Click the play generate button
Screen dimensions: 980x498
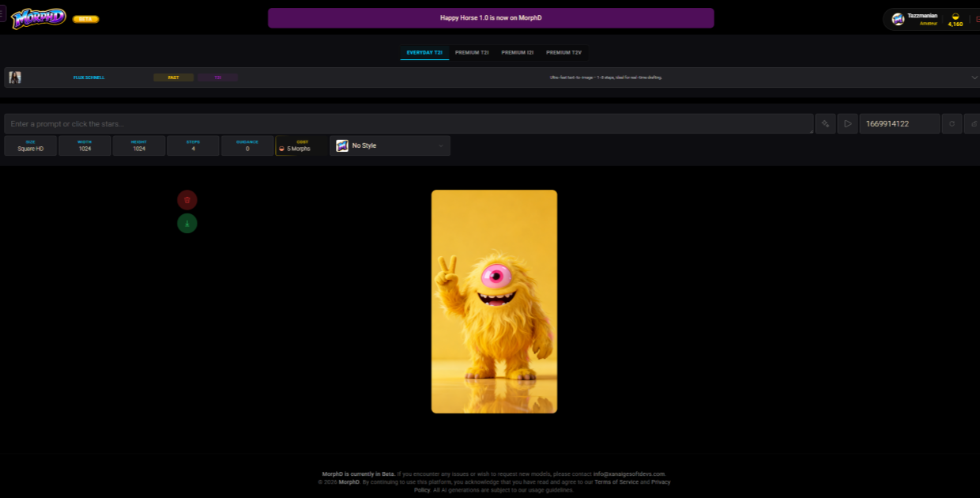847,123
